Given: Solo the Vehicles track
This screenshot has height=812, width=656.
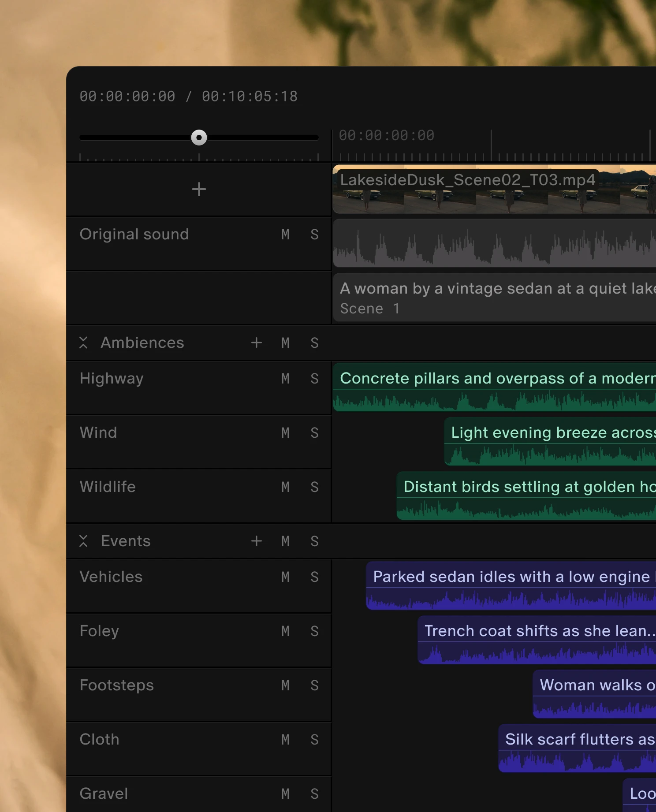Looking at the screenshot, I should (314, 577).
